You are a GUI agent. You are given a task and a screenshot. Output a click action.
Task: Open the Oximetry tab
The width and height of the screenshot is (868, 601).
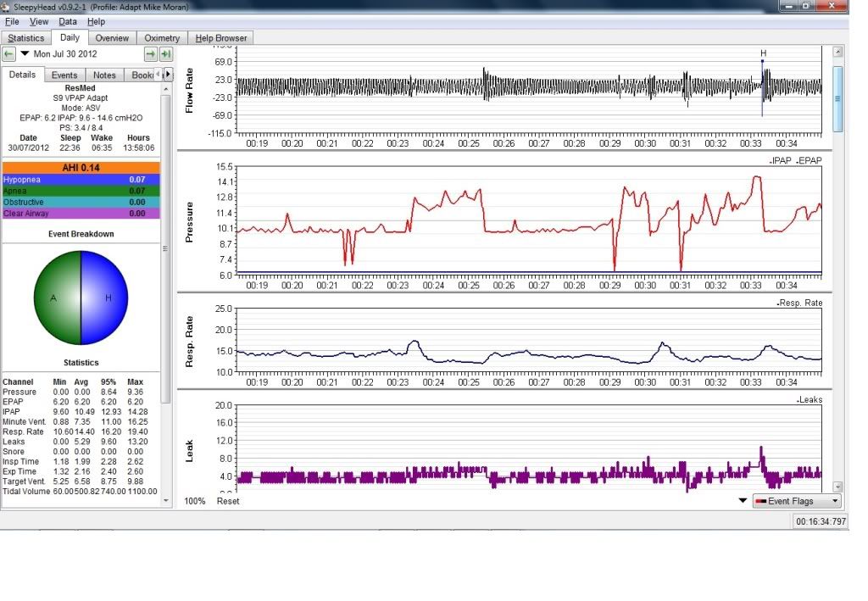pos(162,38)
